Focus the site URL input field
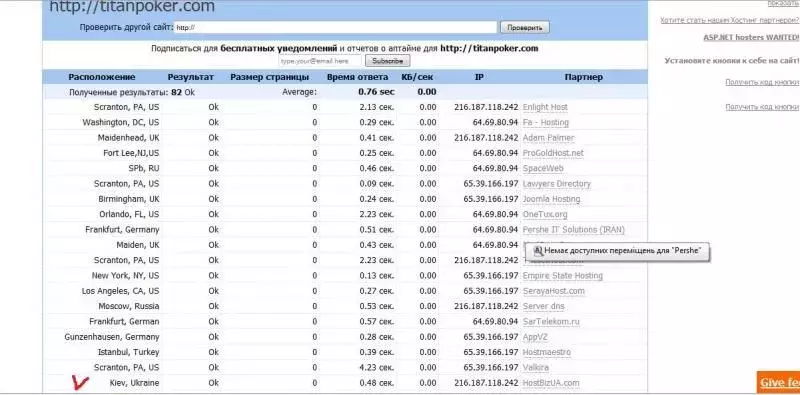800x395 pixels. (x=336, y=28)
